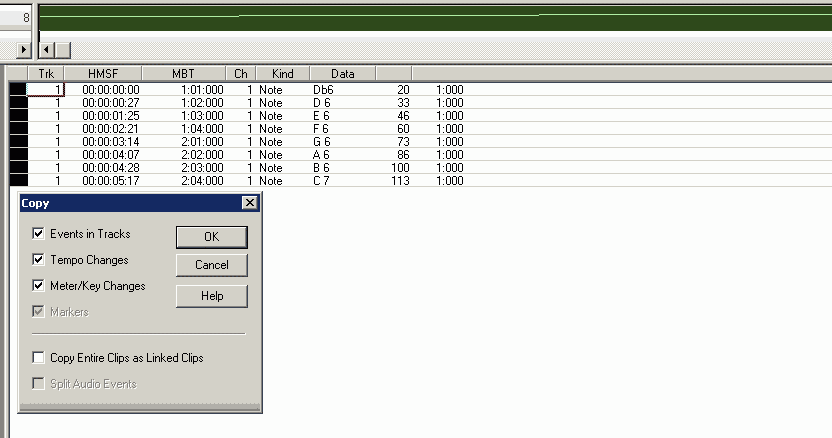Click the track 8 green audio clip

[400, 18]
